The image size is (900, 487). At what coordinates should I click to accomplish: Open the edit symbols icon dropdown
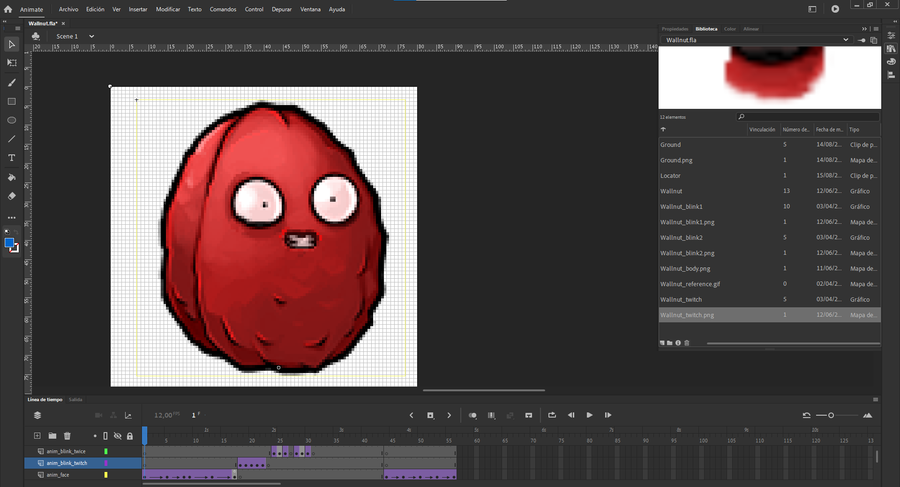[x=36, y=36]
